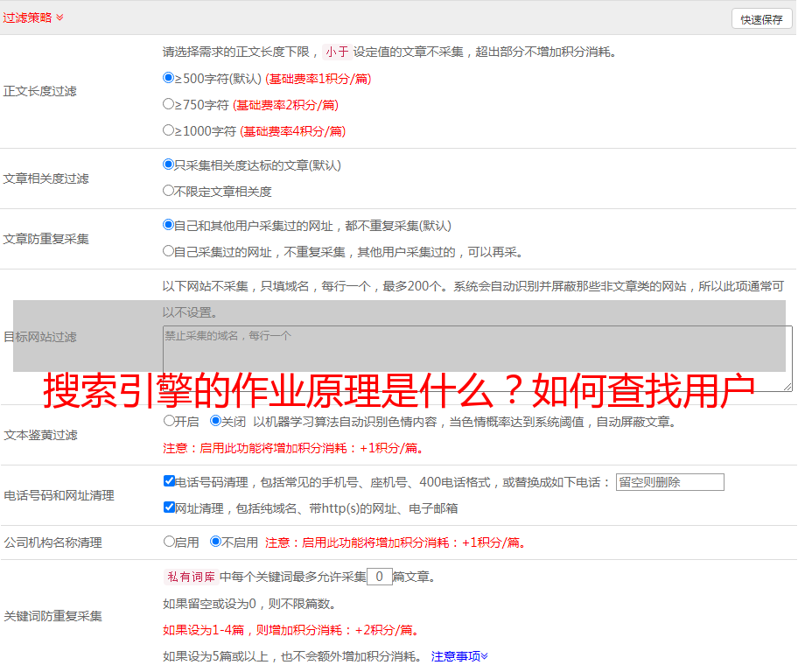Viewport: 798px width, 672px height.
Task: Click the 禁止采集的域名 text area
Action: tap(477, 357)
